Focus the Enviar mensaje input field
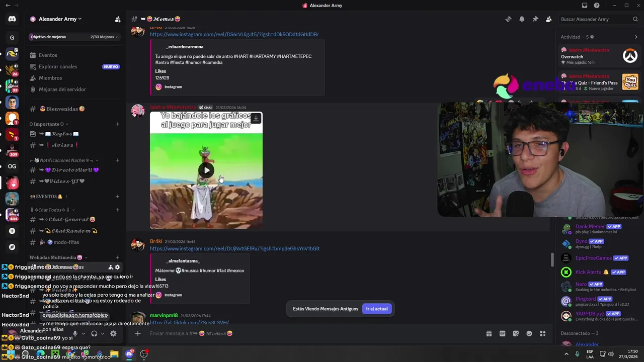 click(312, 333)
